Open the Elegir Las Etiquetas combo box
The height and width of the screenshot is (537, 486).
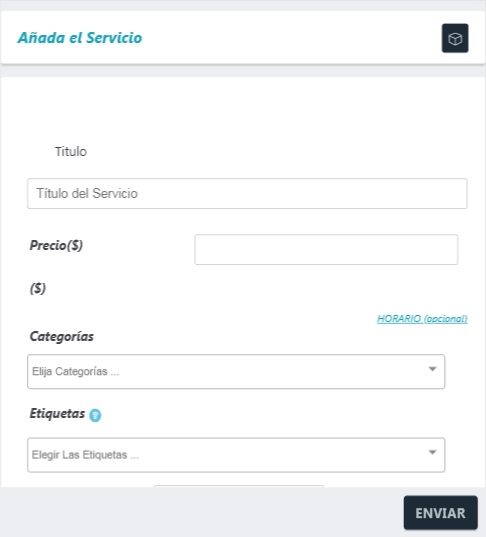coord(236,455)
